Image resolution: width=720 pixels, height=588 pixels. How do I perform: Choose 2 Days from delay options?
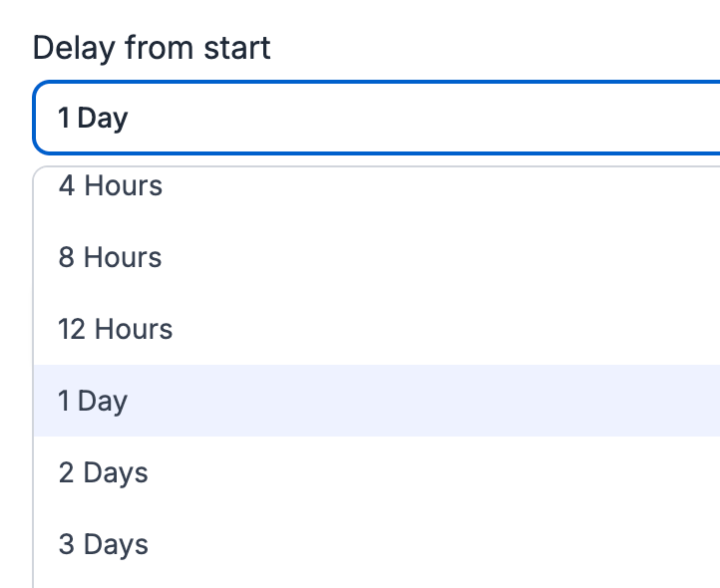(377, 472)
